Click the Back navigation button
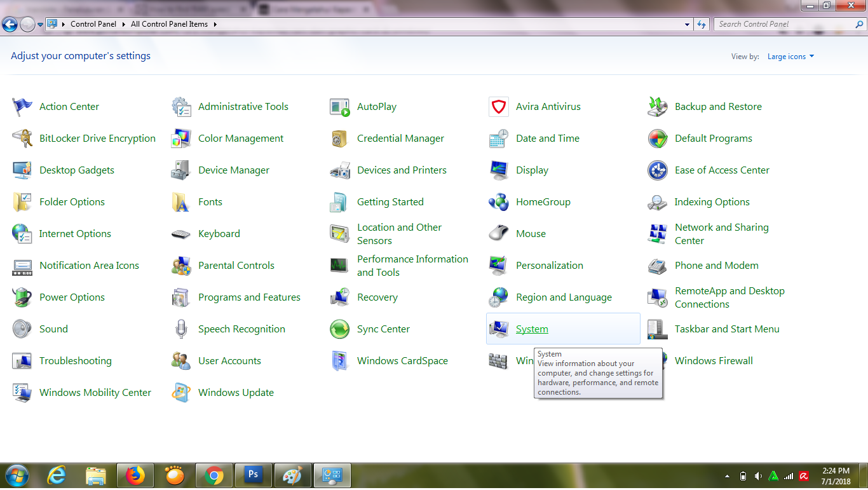The height and width of the screenshot is (490, 868). (10, 25)
